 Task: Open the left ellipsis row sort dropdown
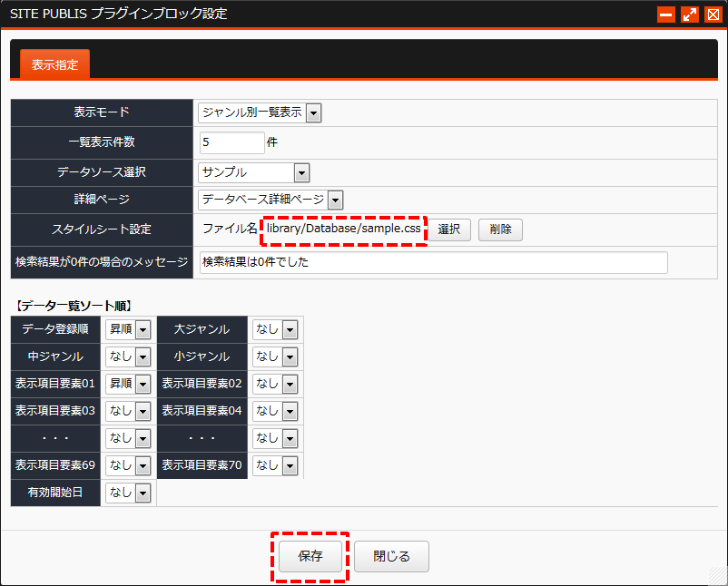coord(128,438)
